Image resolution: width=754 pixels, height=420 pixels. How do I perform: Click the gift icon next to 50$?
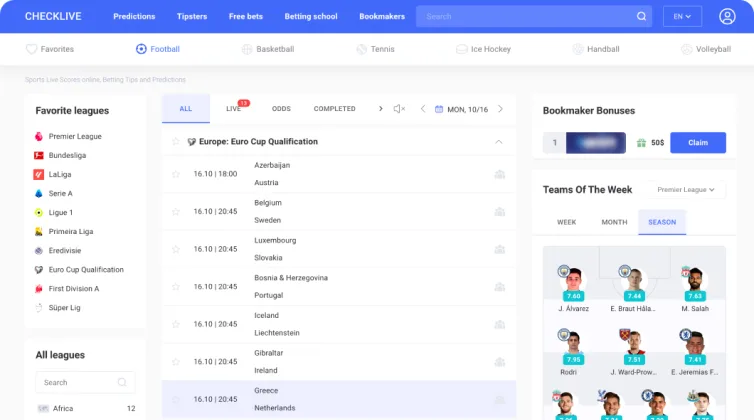pos(641,143)
